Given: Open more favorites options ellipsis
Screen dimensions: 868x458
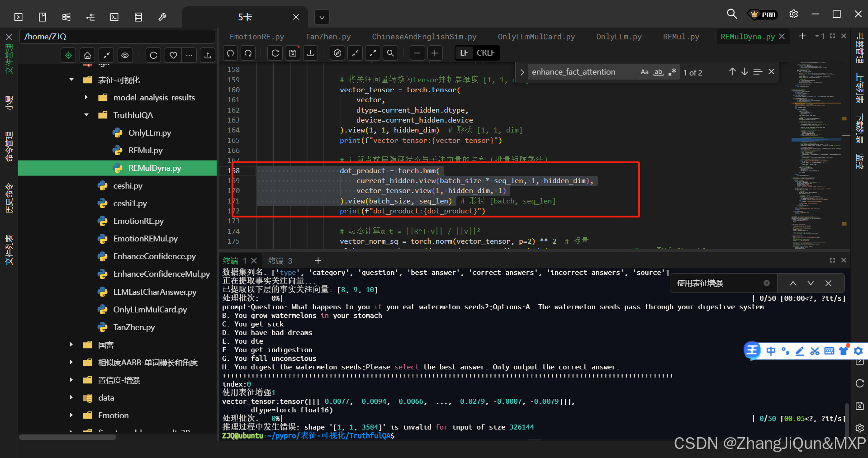Looking at the screenshot, I should pyautogui.click(x=190, y=55).
